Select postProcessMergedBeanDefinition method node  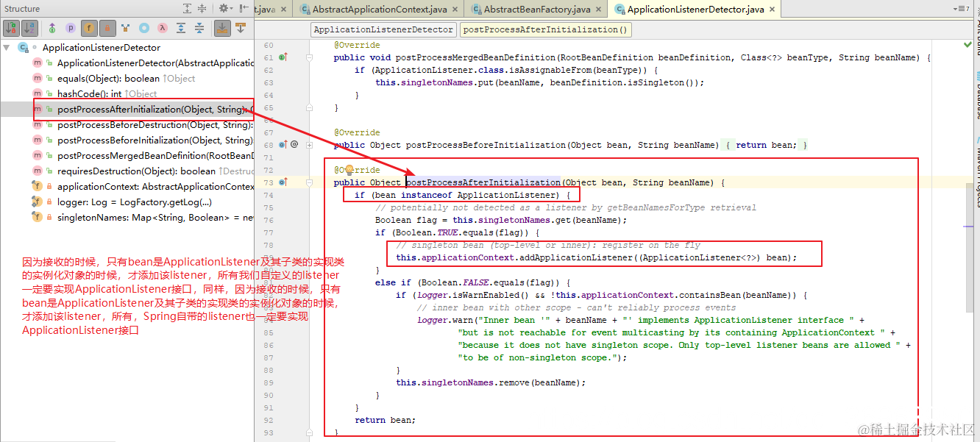click(x=155, y=156)
